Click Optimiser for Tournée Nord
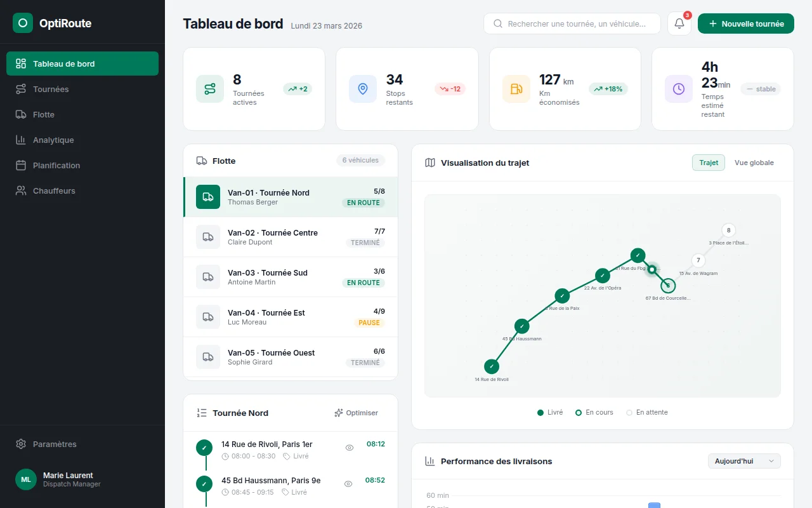The height and width of the screenshot is (508, 812). (x=356, y=413)
